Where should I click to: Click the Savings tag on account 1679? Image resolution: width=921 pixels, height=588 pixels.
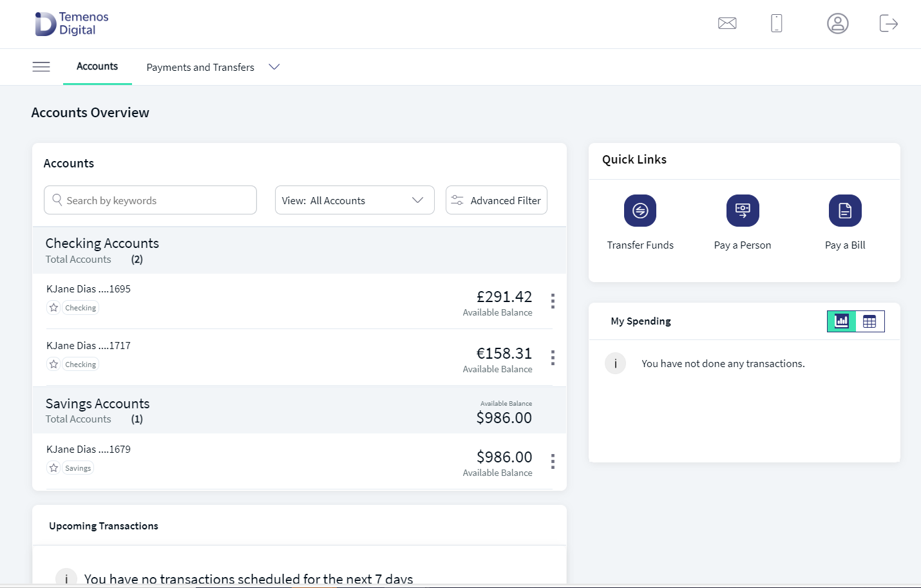78,468
